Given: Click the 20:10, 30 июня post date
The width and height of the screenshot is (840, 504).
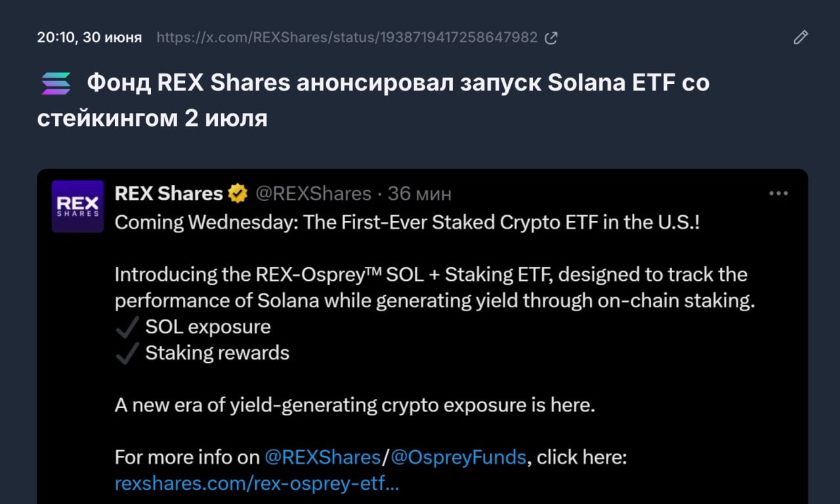Looking at the screenshot, I should tap(89, 37).
